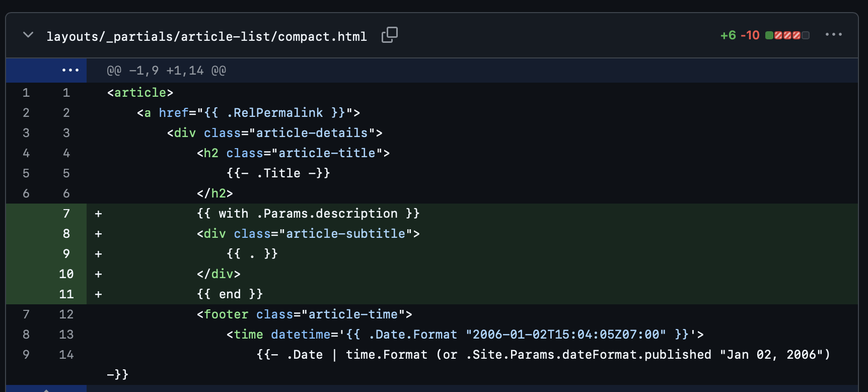Select added line number 11
This screenshot has width=868, height=392.
click(x=66, y=294)
